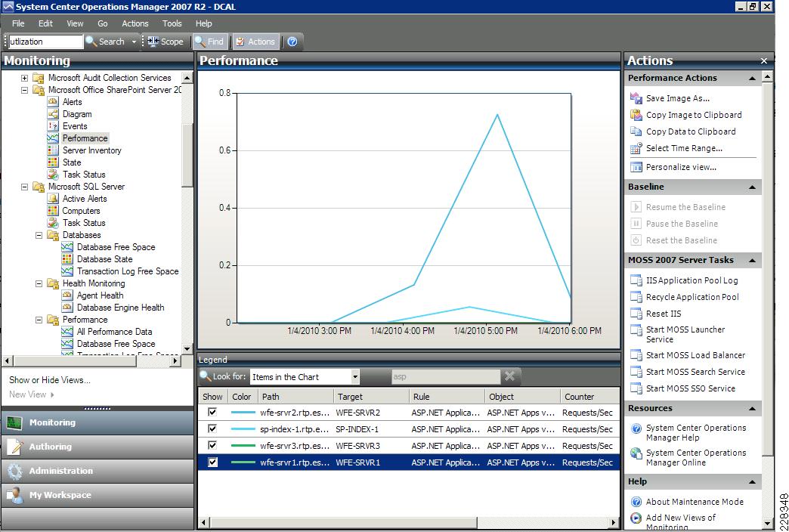Screen dimensions: 789x532
Task: Open the Search button dropdown arrow
Action: pos(134,42)
